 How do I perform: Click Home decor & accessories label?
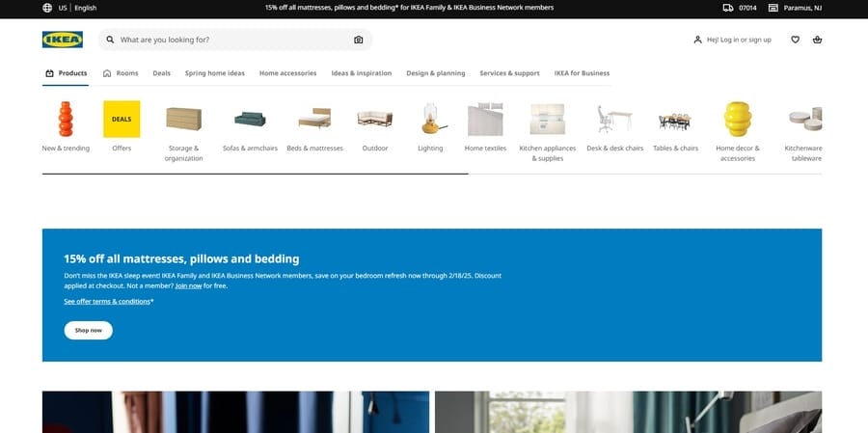pyautogui.click(x=738, y=153)
